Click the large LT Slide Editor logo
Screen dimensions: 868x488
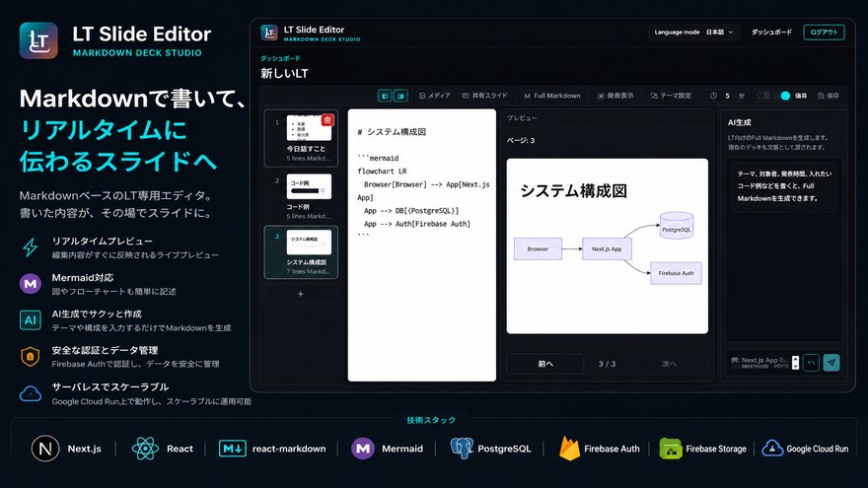(x=38, y=40)
